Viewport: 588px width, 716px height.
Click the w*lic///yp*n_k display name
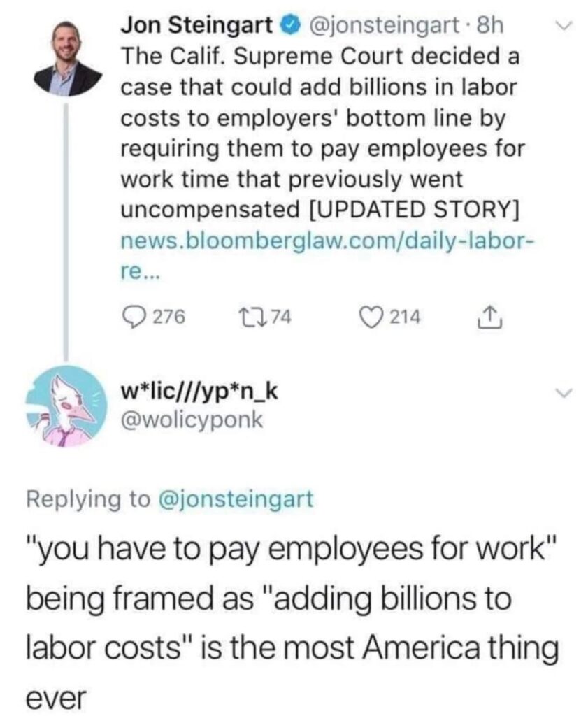[x=199, y=392]
